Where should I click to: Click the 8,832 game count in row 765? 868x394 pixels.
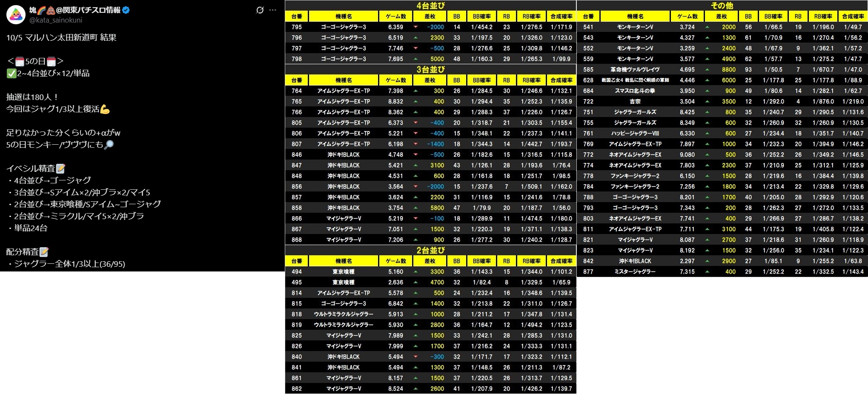point(395,101)
